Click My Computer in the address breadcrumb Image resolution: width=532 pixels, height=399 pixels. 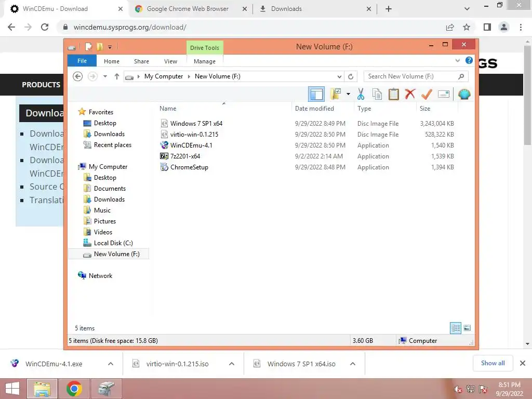(164, 76)
